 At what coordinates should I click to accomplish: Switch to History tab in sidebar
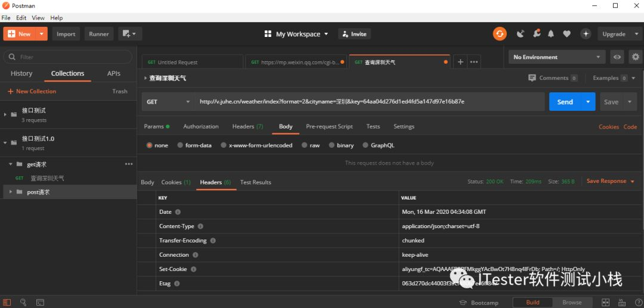coord(21,73)
